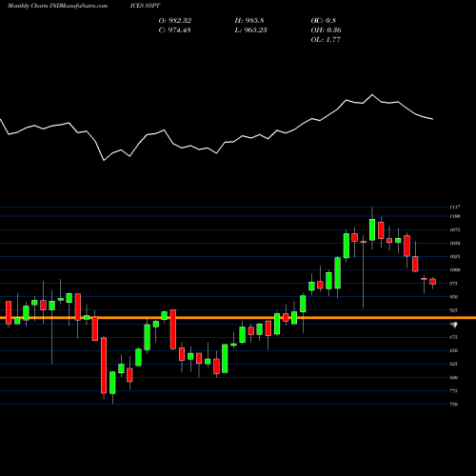Click the 825 price axis label
This screenshot has height=476, width=476.
[x=453, y=364]
